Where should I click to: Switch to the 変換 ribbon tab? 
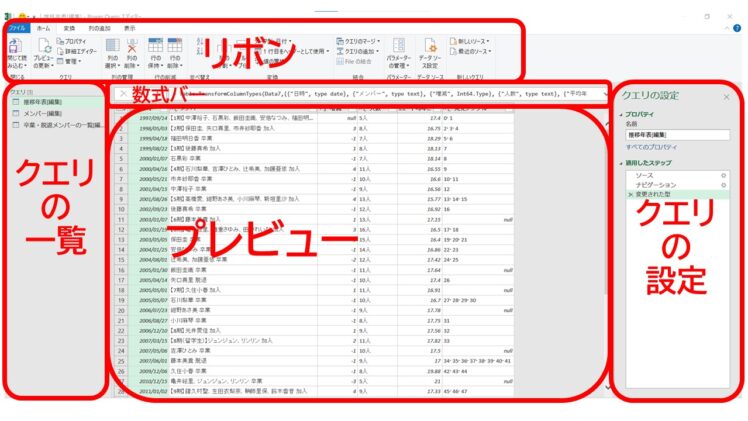click(69, 29)
